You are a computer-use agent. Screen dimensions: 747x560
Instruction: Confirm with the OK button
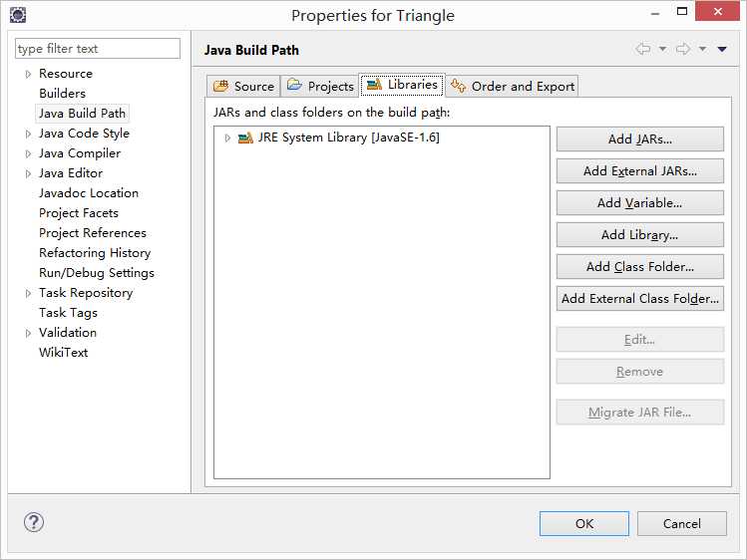coord(584,523)
